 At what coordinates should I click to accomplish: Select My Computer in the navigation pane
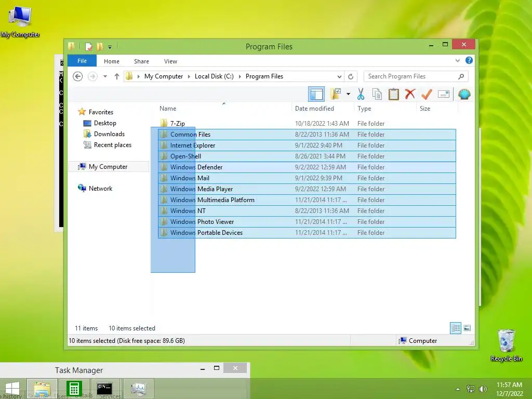click(108, 167)
